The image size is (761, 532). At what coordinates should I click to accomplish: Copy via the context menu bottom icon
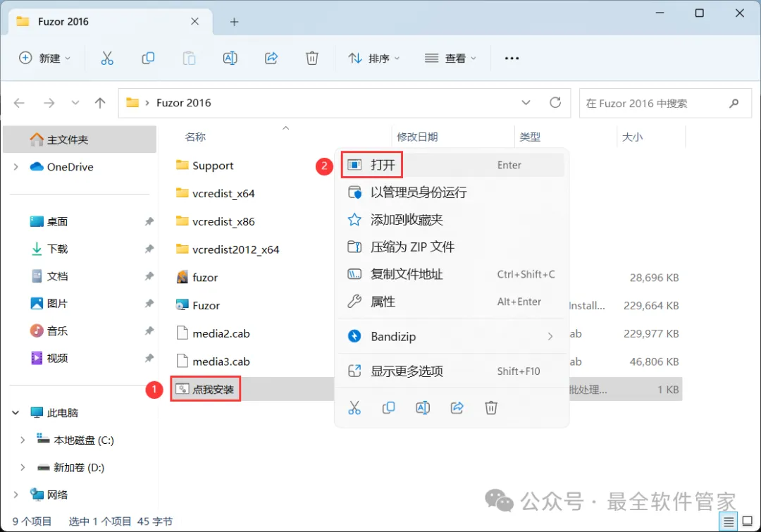click(388, 408)
